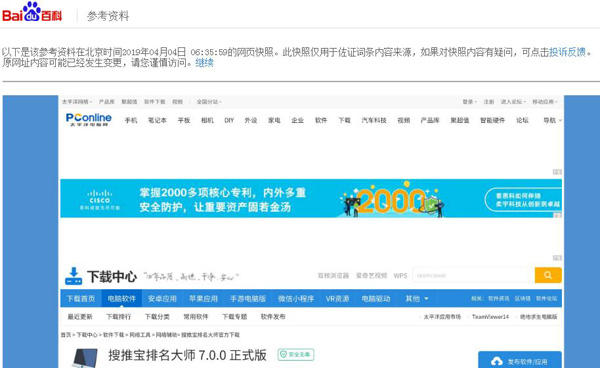This screenshot has height=368, width=600.
Task: Open the 登录 dropdown
Action: 470,102
